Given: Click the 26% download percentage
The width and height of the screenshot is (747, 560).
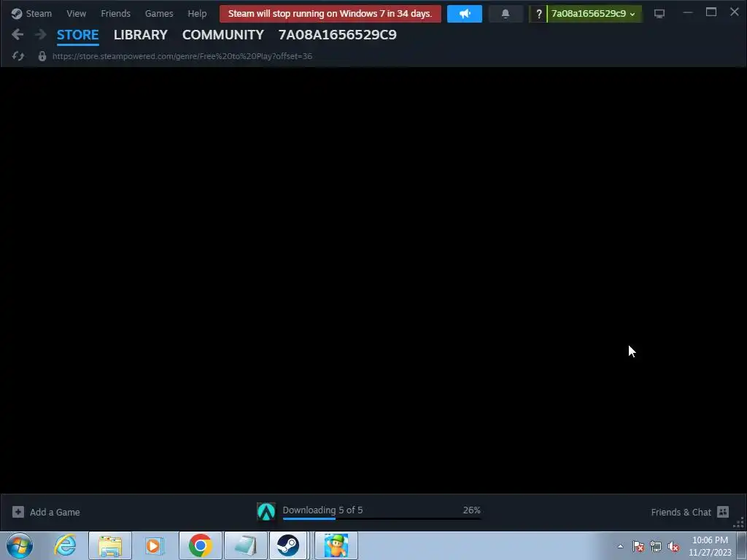Looking at the screenshot, I should click(472, 510).
